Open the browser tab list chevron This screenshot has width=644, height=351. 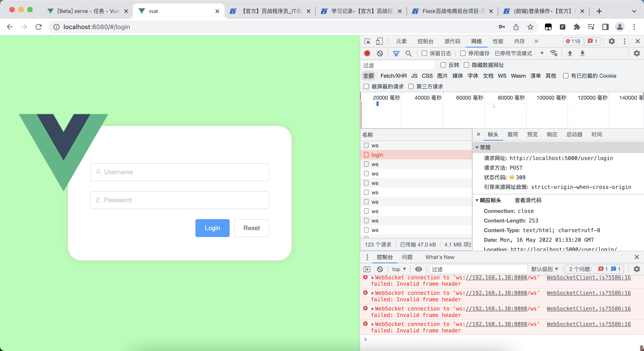pyautogui.click(x=634, y=11)
